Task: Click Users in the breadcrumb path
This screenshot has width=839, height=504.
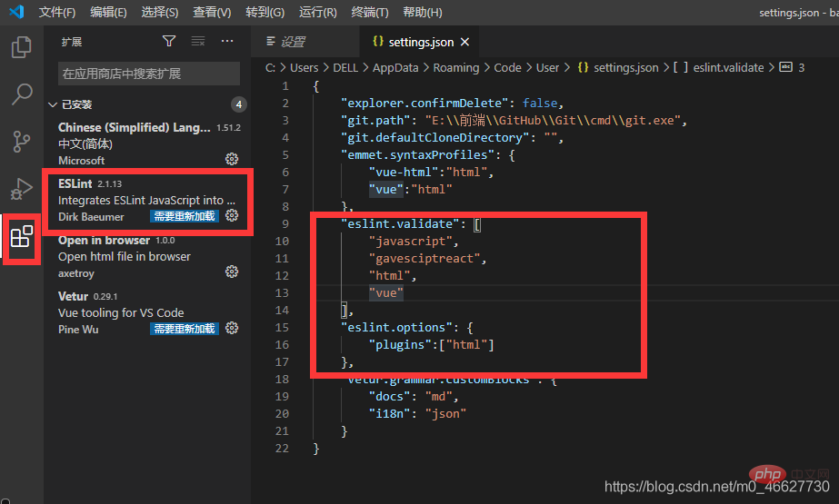Action: (x=304, y=68)
